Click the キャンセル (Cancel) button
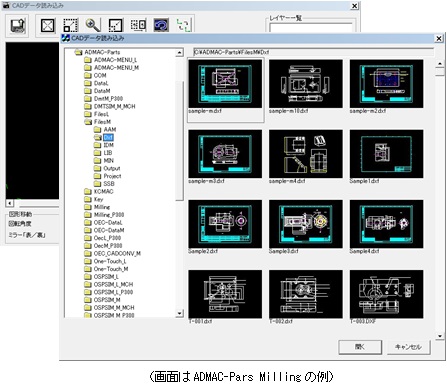447x390 pixels. pos(409,347)
